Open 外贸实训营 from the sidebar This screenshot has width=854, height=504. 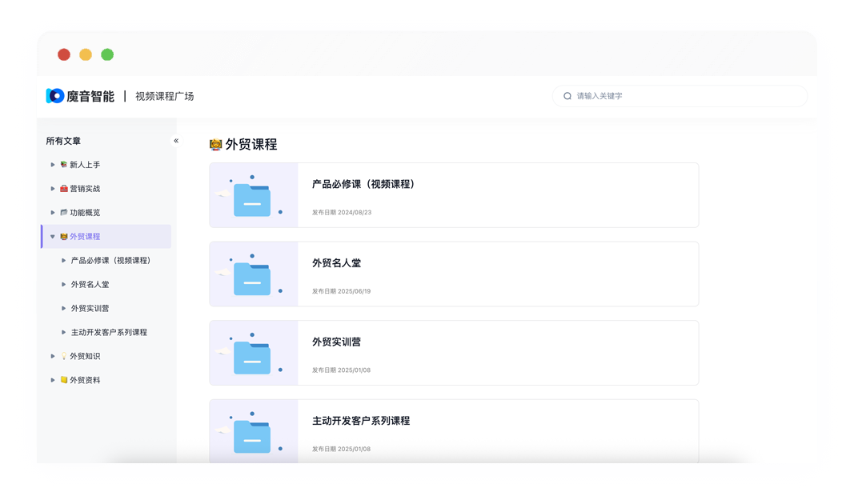90,308
